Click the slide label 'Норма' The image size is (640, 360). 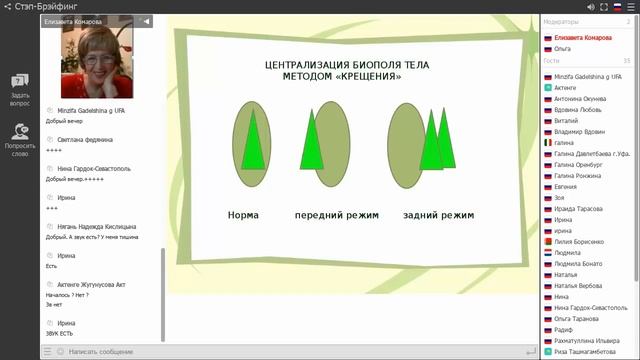[x=243, y=215]
